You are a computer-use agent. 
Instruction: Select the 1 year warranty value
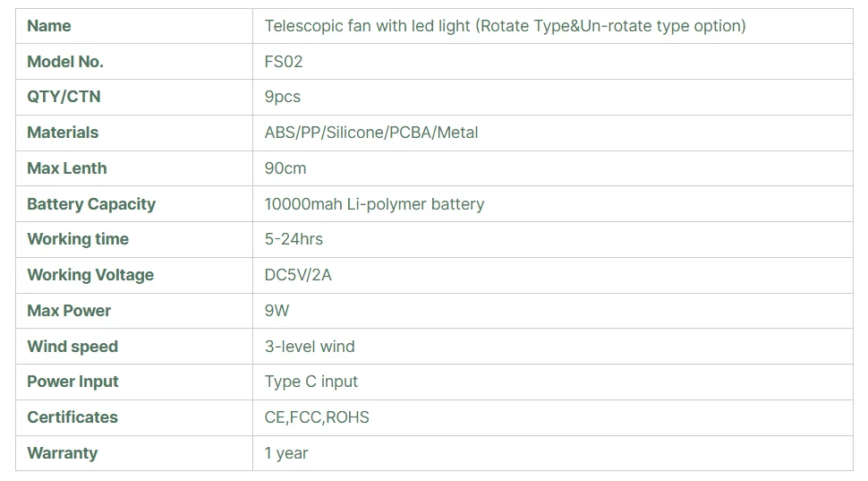(286, 453)
